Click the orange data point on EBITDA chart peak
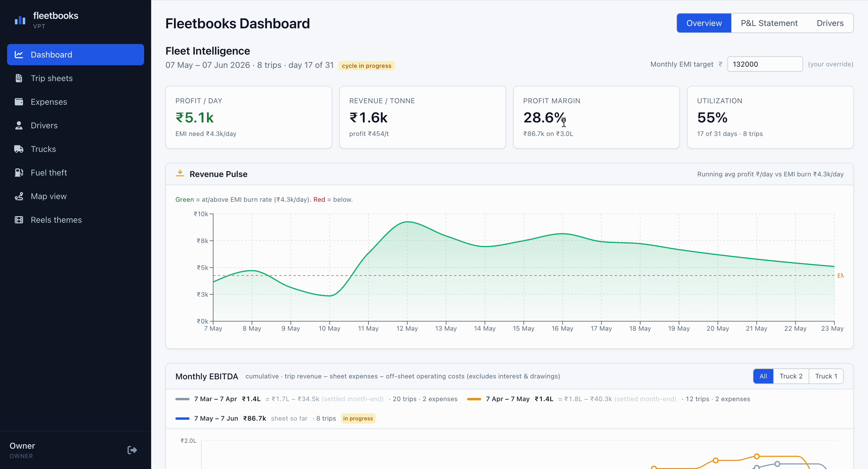Screen dimensions: 868x469 [757, 456]
